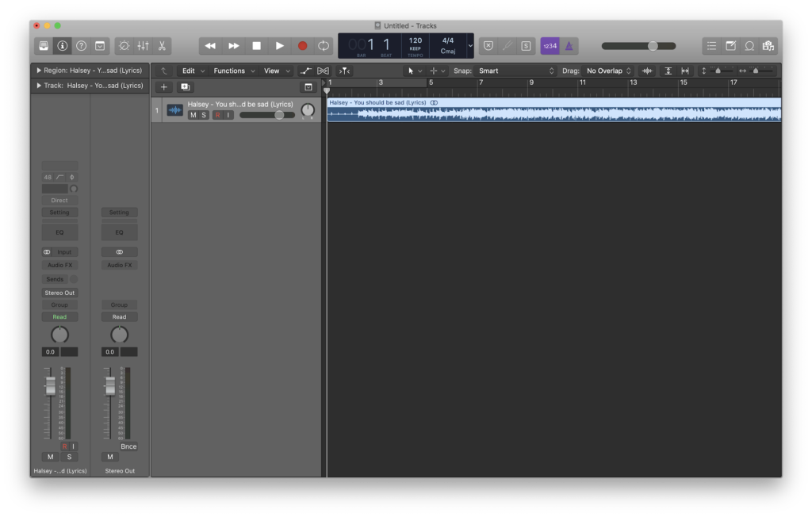812x517 pixels.
Task: Open the Drag No Overlap dropdown
Action: pos(608,71)
